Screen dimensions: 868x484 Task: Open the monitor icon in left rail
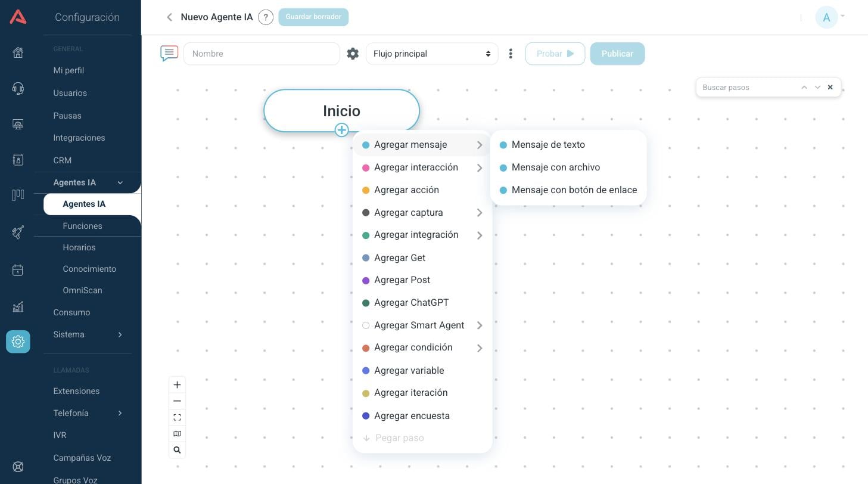coord(18,124)
